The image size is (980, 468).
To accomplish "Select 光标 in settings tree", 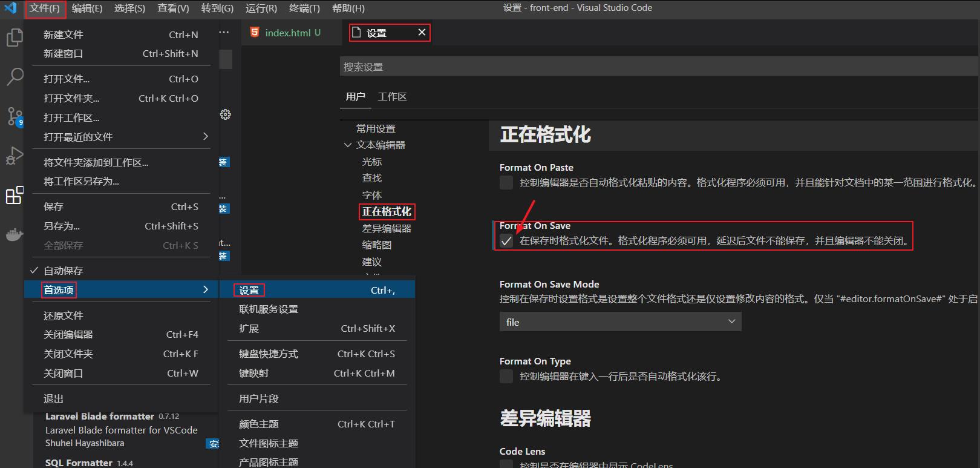I will click(372, 162).
